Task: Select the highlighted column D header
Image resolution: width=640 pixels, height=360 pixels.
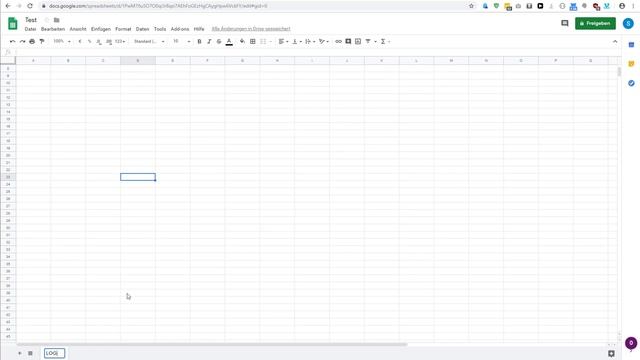Action: coord(138,60)
